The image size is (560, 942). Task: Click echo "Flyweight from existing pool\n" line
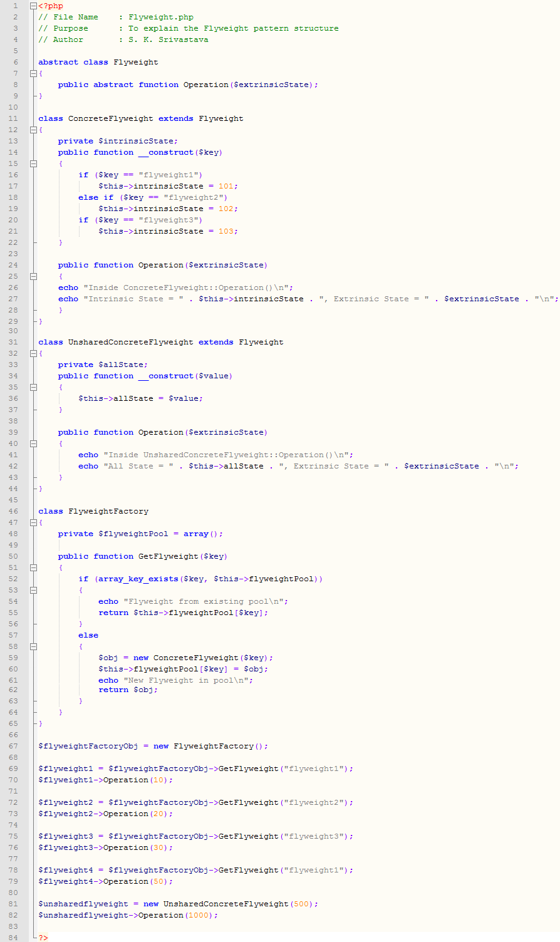click(194, 601)
